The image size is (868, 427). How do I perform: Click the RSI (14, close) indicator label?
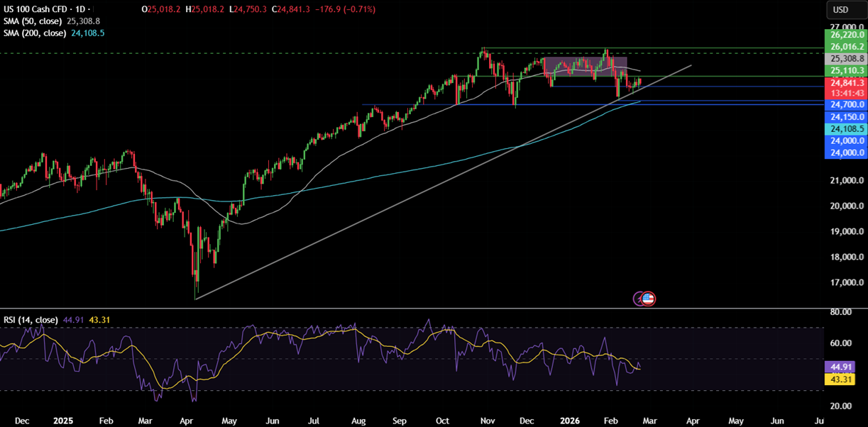(31, 320)
